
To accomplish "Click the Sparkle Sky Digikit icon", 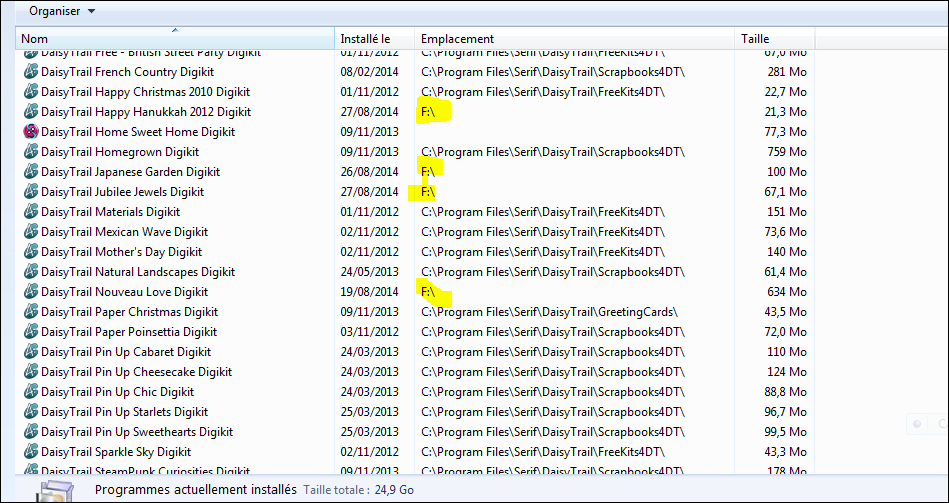I will click(x=31, y=452).
